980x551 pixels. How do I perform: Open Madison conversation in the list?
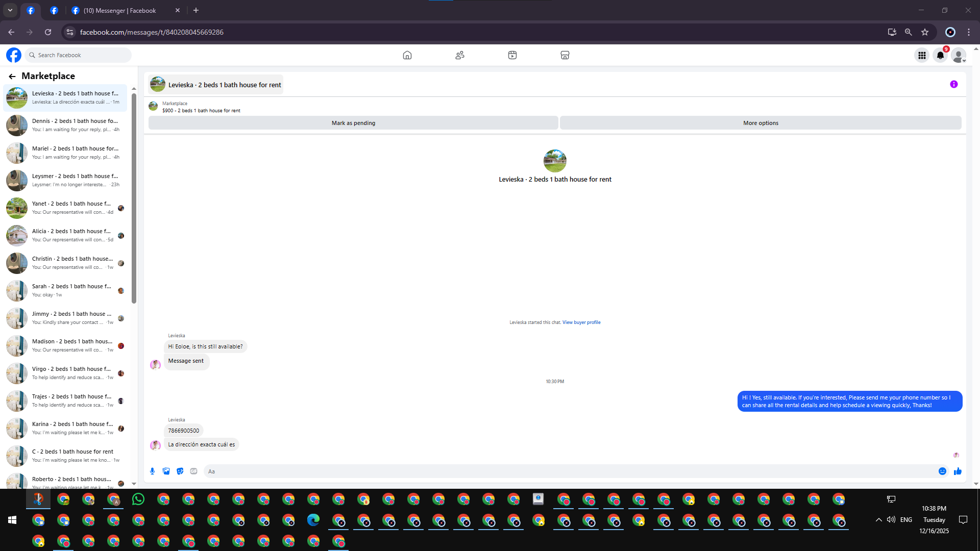tap(65, 345)
